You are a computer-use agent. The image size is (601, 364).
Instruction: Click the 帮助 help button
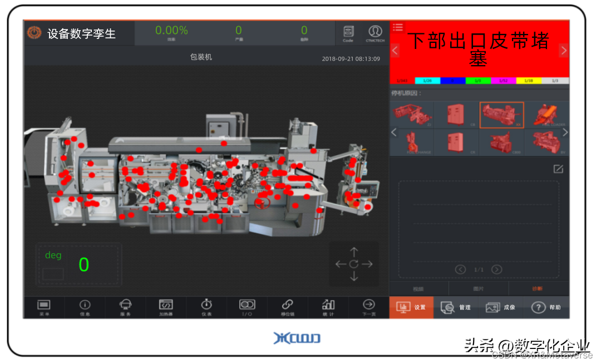coord(546,307)
